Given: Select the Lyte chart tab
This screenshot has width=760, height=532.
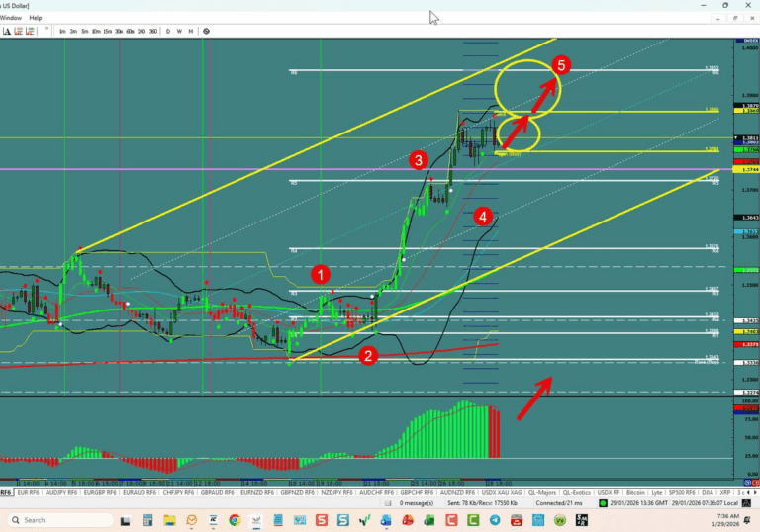Looking at the screenshot, I should [657, 492].
